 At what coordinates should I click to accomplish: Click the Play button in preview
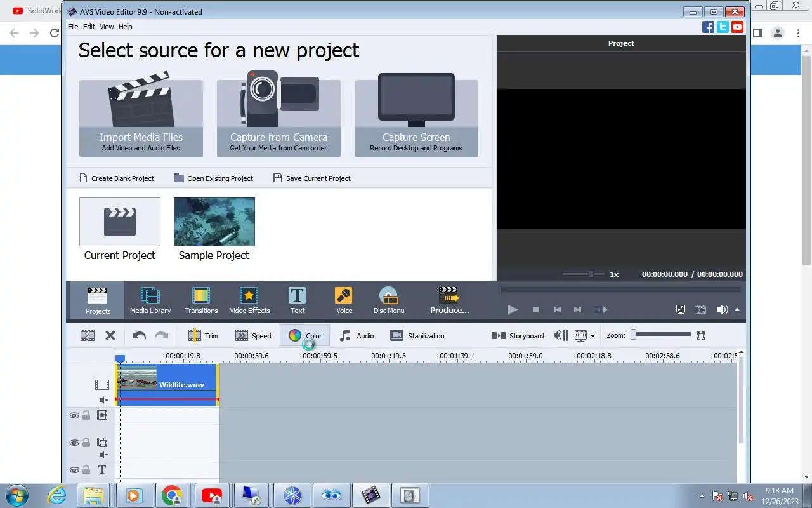[x=513, y=309]
